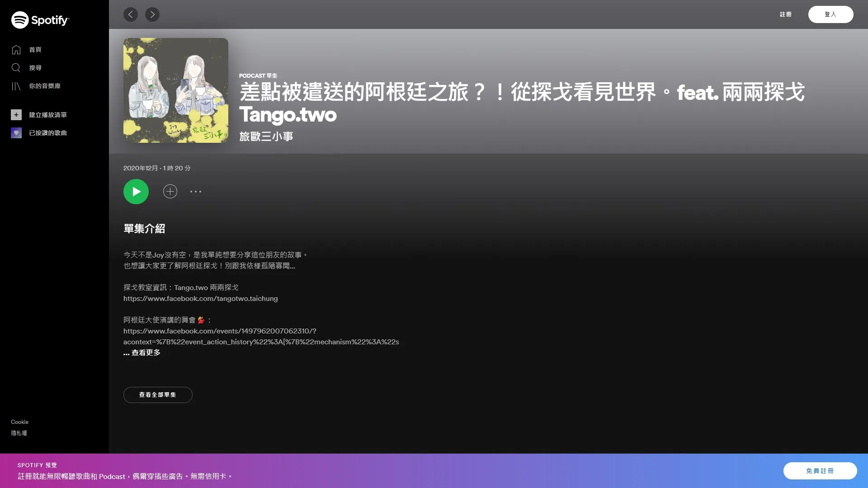Click the 也想讓大家更了解阿根廷探戈 line
The height and width of the screenshot is (488, 868).
tap(209, 266)
